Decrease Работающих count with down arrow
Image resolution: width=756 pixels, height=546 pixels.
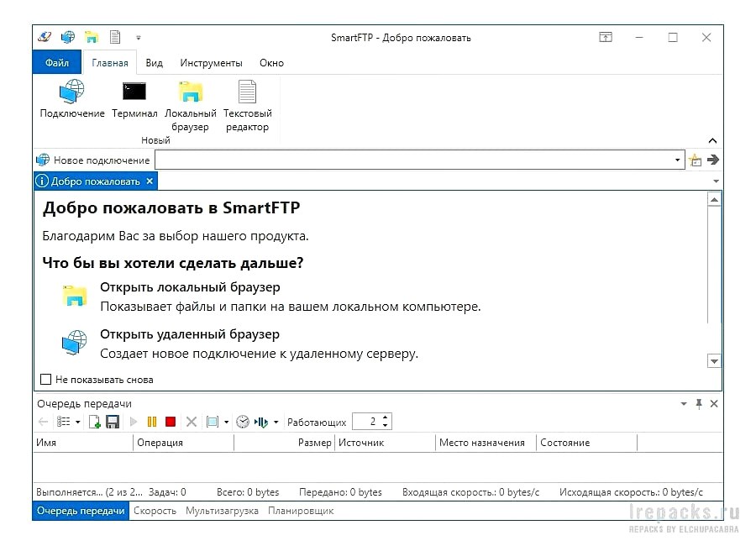point(386,425)
